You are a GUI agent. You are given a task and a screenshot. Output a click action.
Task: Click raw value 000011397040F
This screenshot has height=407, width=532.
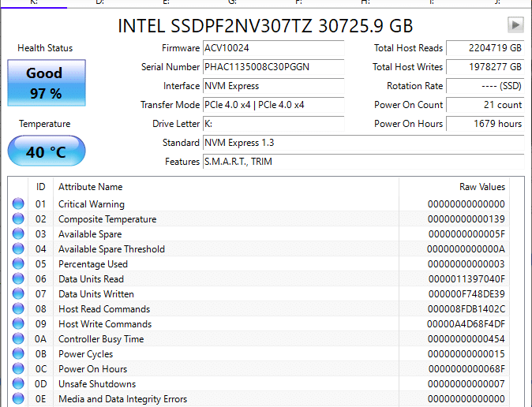pyautogui.click(x=466, y=278)
